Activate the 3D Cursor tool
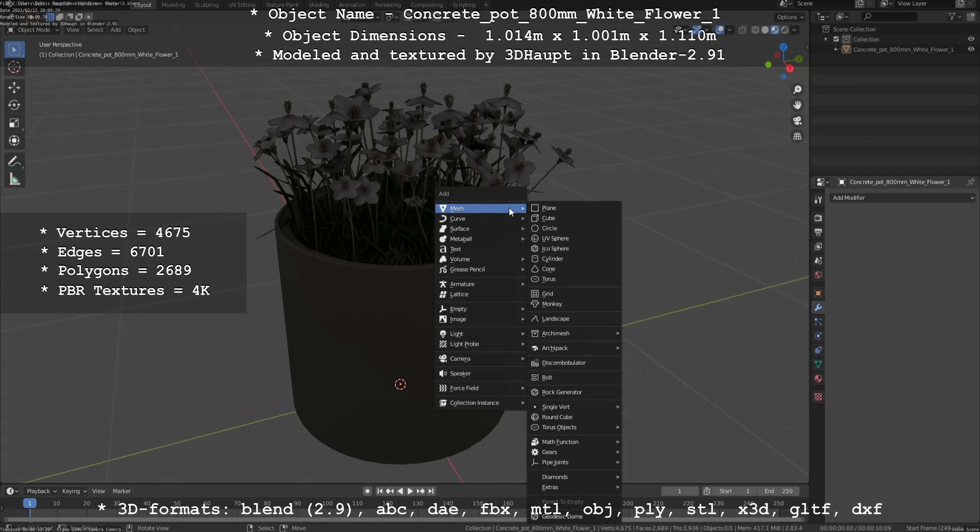 point(14,67)
